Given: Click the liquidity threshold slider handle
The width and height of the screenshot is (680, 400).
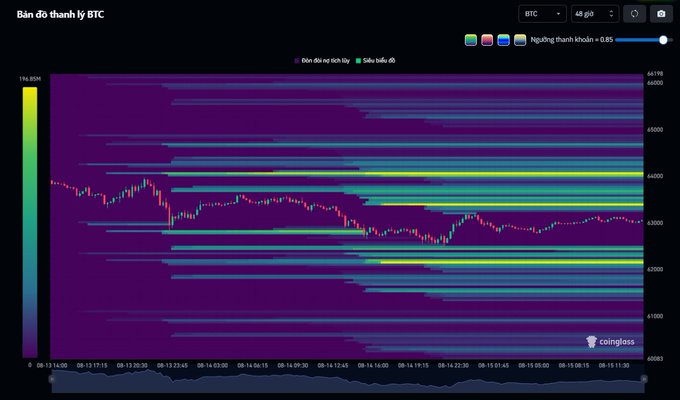Looking at the screenshot, I should 663,40.
